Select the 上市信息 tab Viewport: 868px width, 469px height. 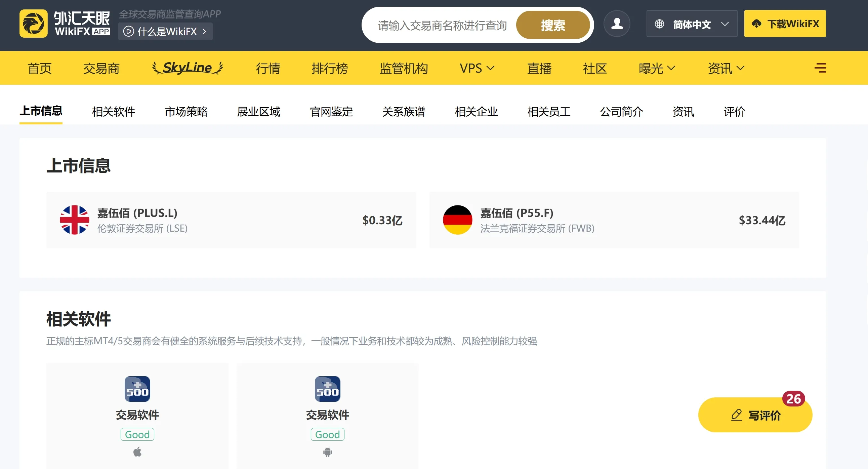coord(41,111)
